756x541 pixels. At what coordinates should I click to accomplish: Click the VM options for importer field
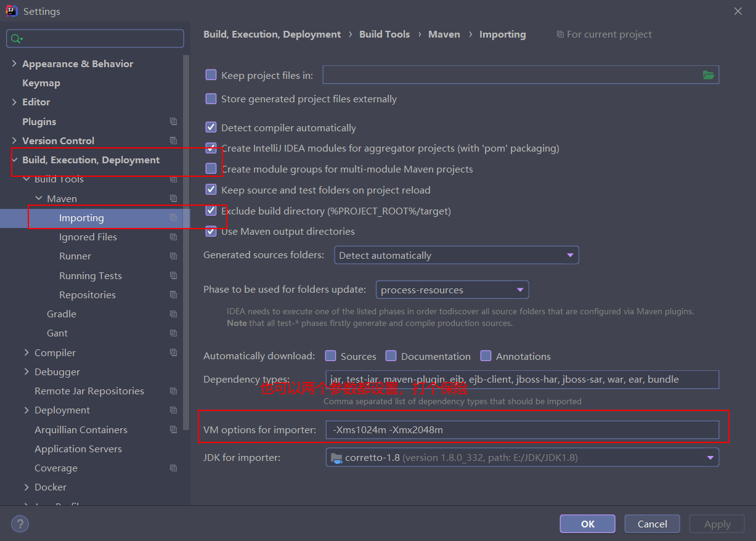[522, 429]
